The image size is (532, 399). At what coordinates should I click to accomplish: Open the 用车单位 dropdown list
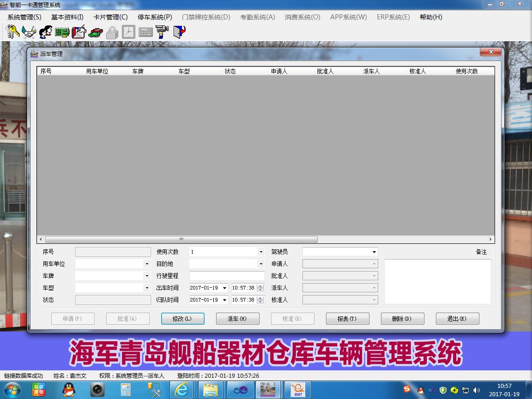click(146, 264)
